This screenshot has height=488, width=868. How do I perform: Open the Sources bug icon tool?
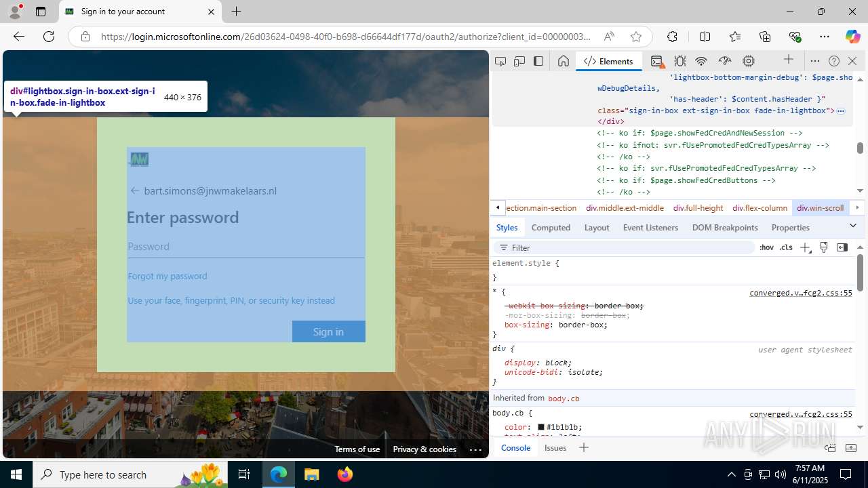(x=680, y=61)
